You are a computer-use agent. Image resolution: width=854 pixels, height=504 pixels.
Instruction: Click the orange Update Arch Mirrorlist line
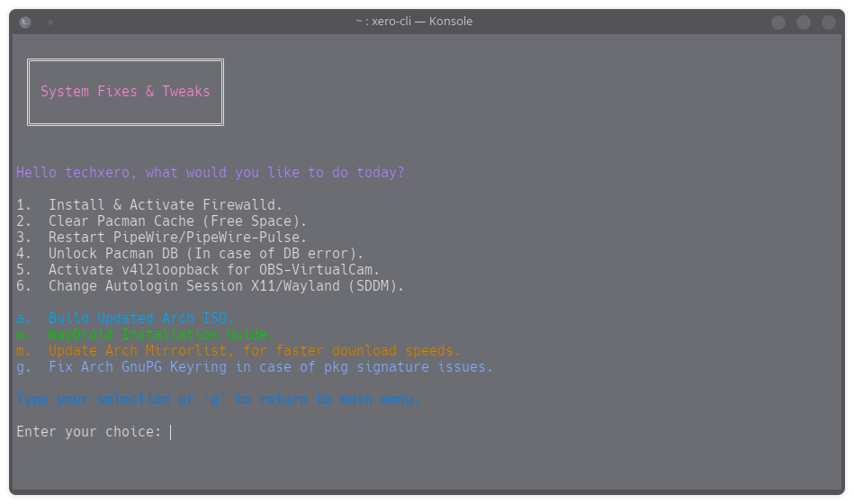click(x=254, y=351)
